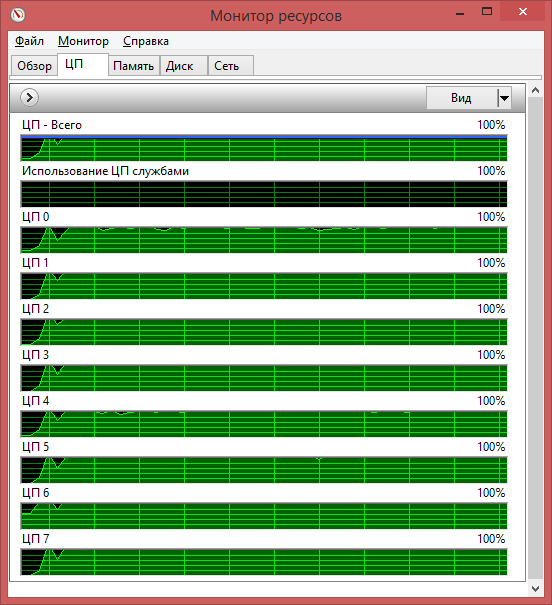
Task: Go to the Диск tab
Action: [184, 66]
